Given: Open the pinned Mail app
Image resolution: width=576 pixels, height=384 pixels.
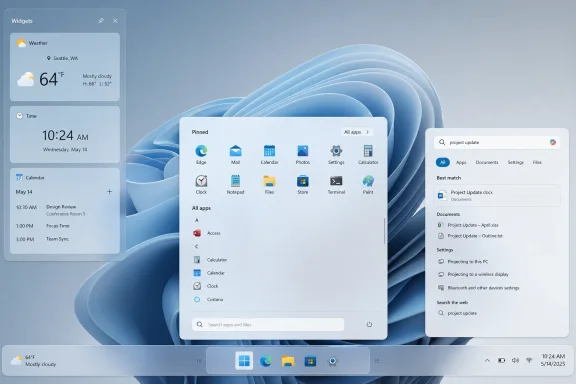Looking at the screenshot, I should click(x=235, y=154).
